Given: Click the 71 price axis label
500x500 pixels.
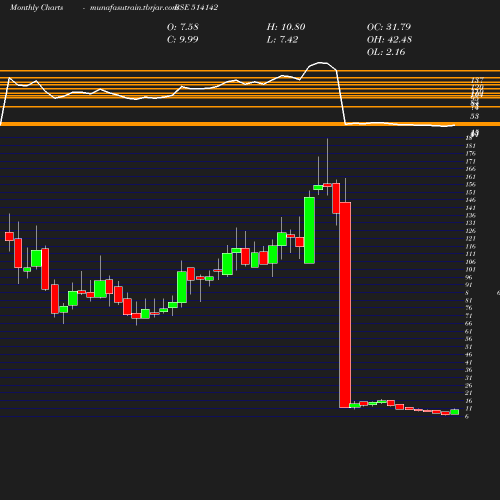Looking at the screenshot, I should tap(469, 316).
